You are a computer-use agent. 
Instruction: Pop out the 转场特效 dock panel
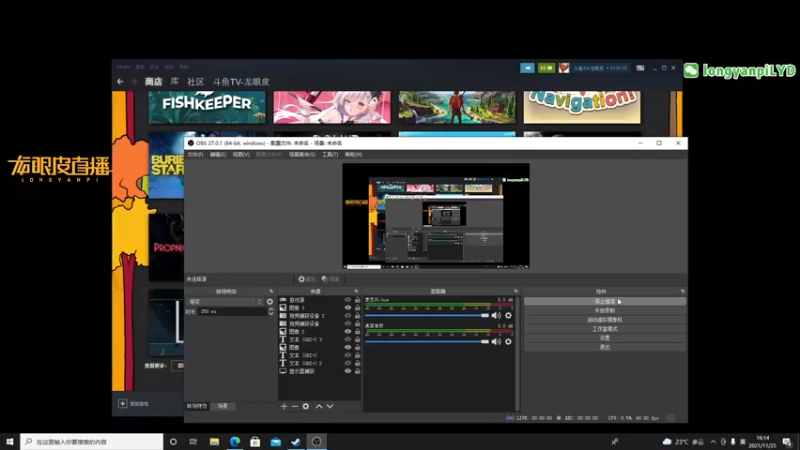[271, 291]
